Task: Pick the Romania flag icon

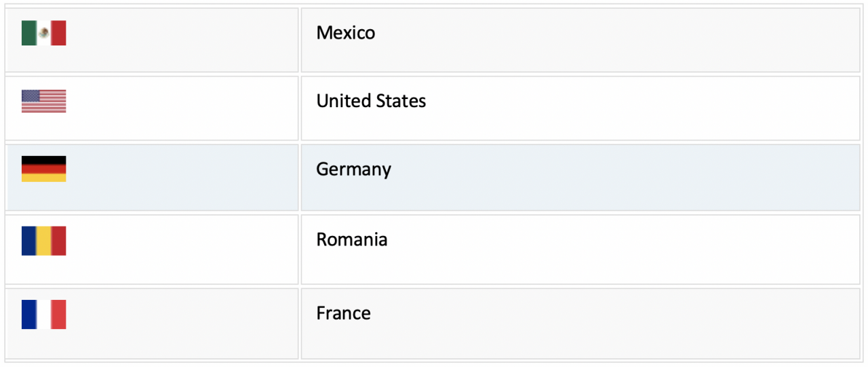Action: click(x=43, y=241)
